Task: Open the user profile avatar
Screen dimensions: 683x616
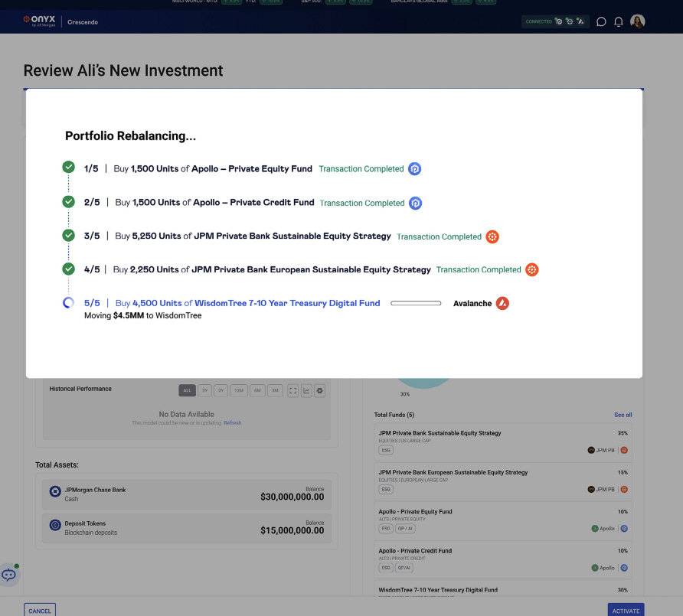Action: tap(637, 21)
